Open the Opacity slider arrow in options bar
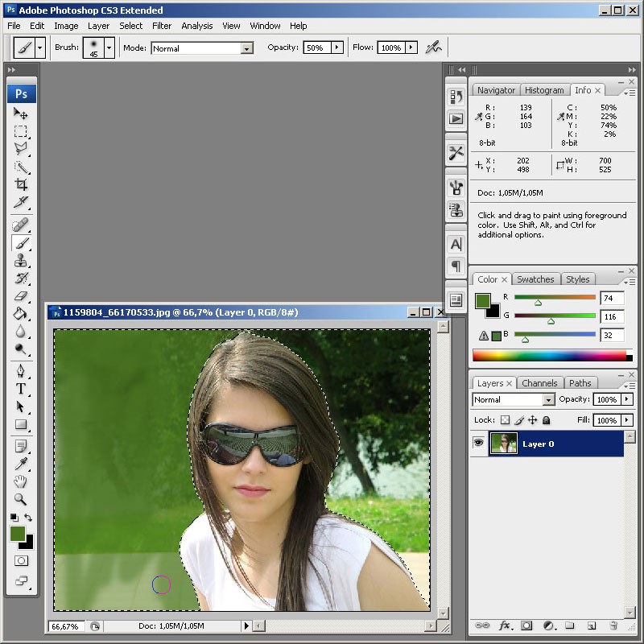 coord(336,47)
